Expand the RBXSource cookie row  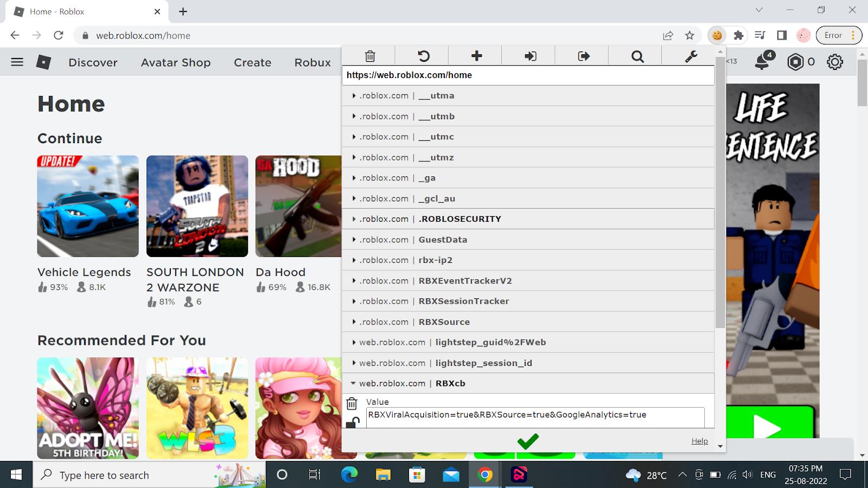coord(528,322)
